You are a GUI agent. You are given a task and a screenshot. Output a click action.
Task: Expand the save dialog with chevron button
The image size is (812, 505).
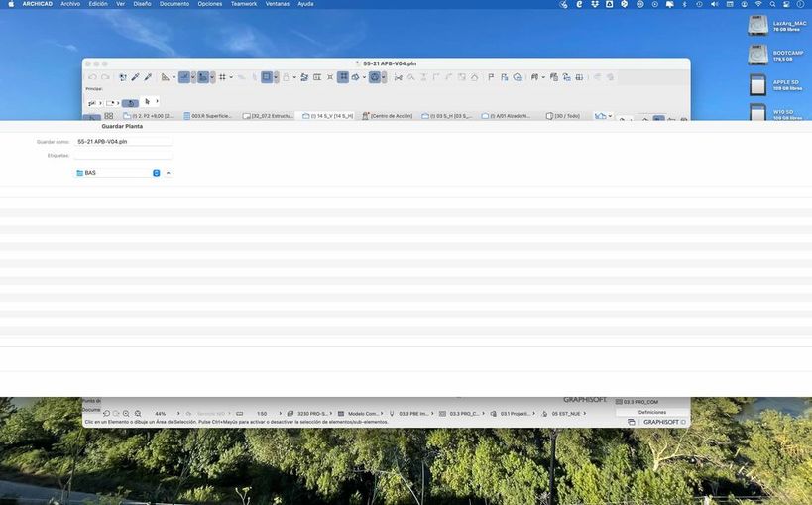click(x=168, y=173)
